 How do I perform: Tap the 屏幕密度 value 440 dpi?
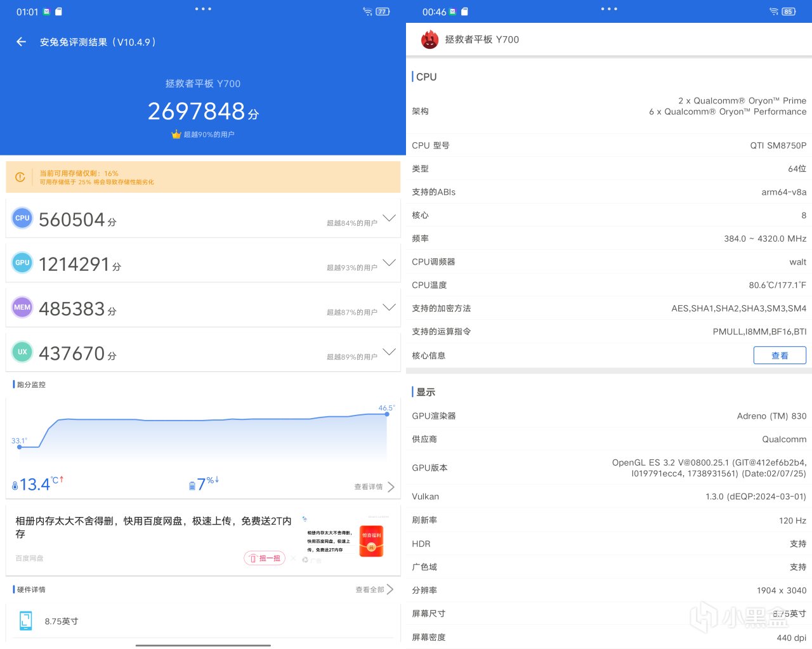(791, 638)
